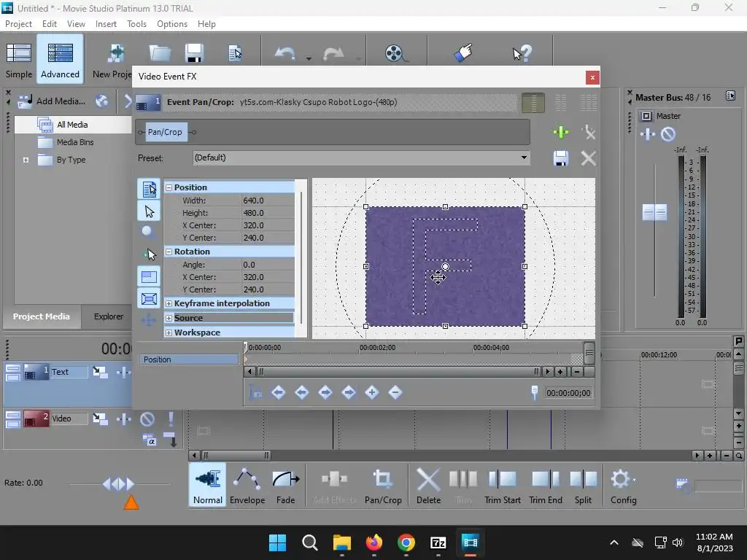747x560 pixels.
Task: Open the View menu
Action: click(76, 24)
